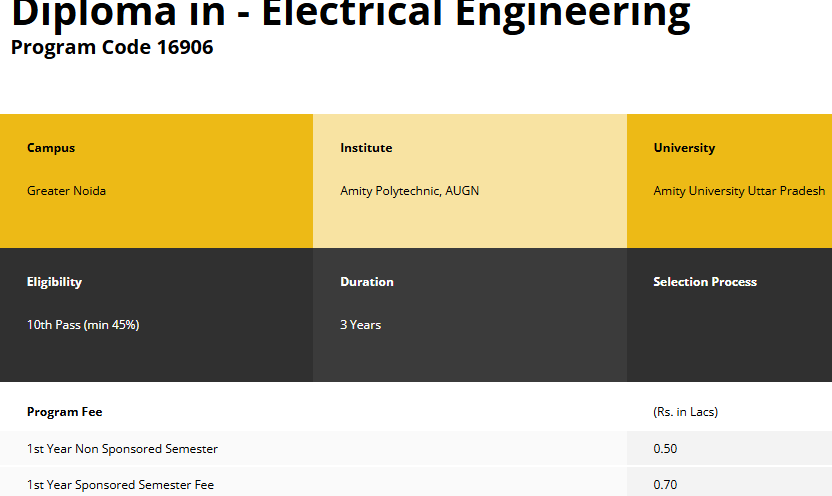Select the 10th Pass (min 45%) text

point(83,325)
